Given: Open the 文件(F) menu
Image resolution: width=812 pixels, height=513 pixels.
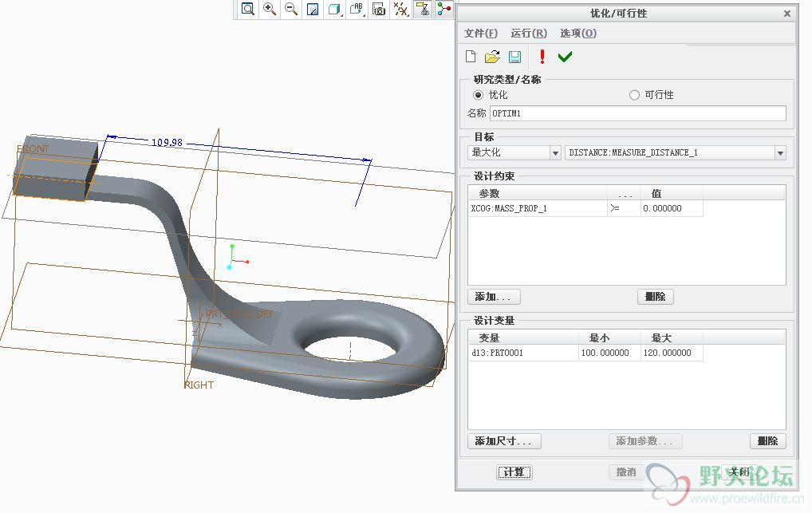Looking at the screenshot, I should pyautogui.click(x=480, y=34).
